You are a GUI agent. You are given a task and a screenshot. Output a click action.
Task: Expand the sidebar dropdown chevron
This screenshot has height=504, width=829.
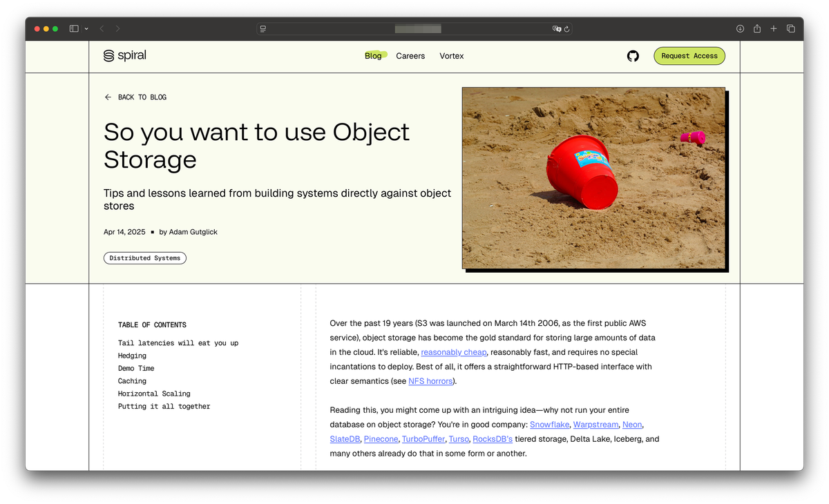[x=86, y=29]
